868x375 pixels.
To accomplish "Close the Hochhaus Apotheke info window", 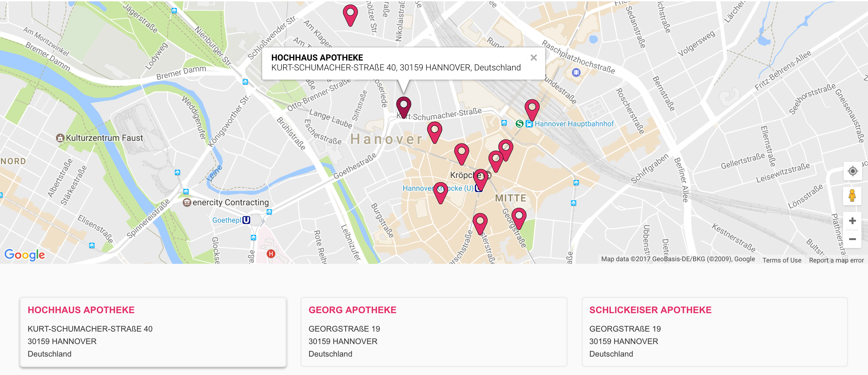I will 533,58.
